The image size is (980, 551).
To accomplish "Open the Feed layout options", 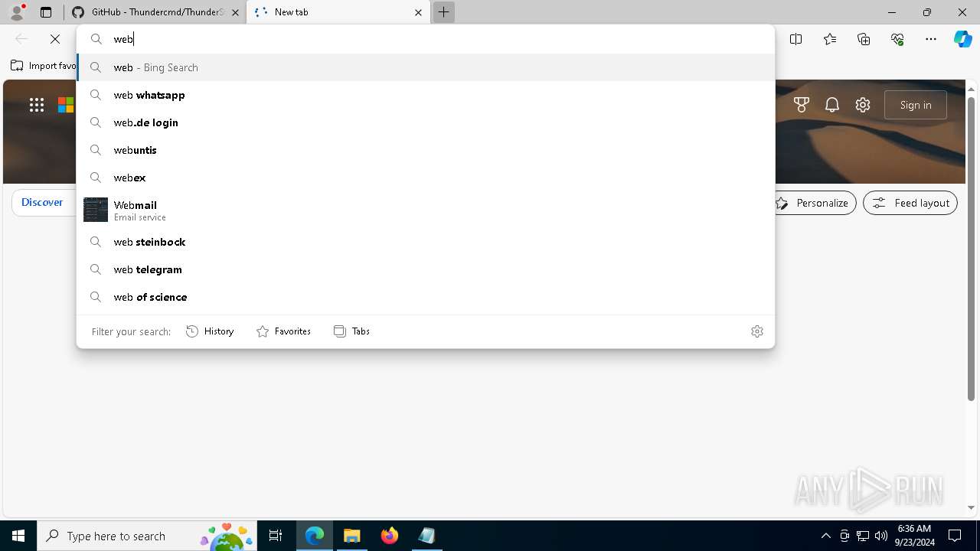I will (x=910, y=203).
